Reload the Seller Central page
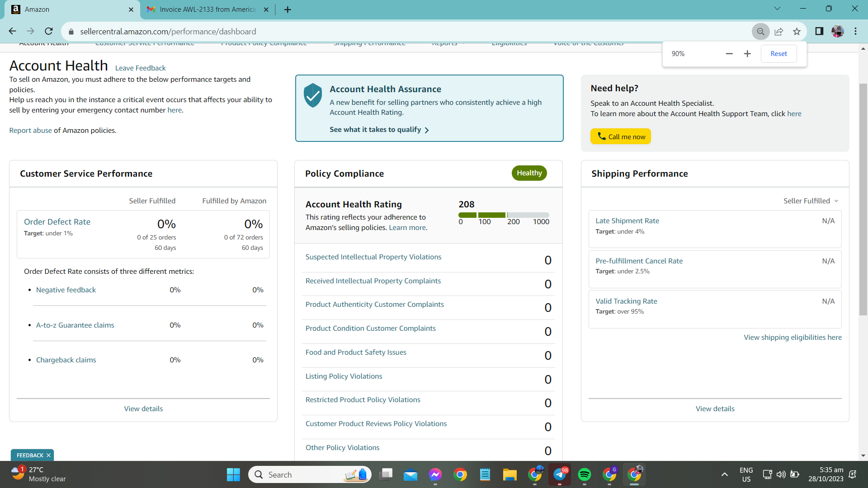This screenshot has height=488, width=868. 49,31
